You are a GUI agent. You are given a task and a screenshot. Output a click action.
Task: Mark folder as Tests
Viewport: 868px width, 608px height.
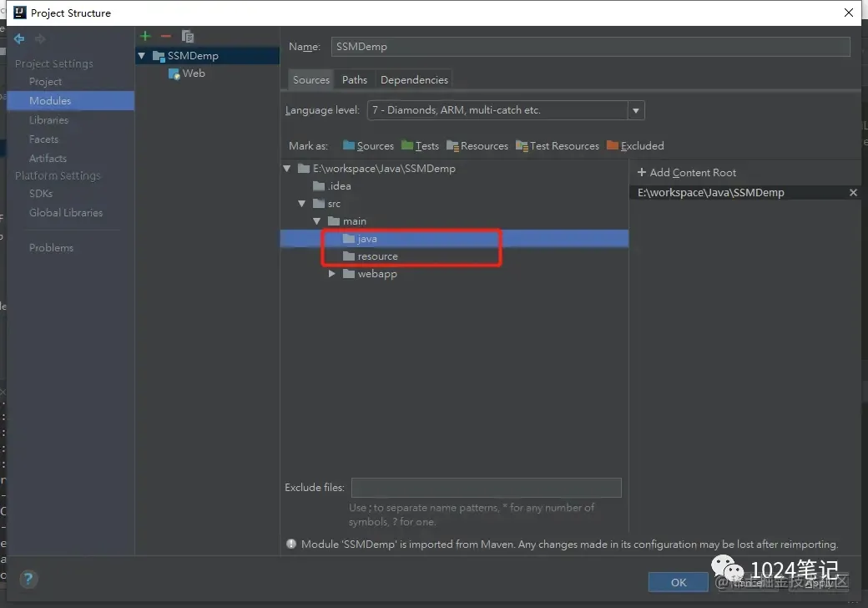click(420, 145)
